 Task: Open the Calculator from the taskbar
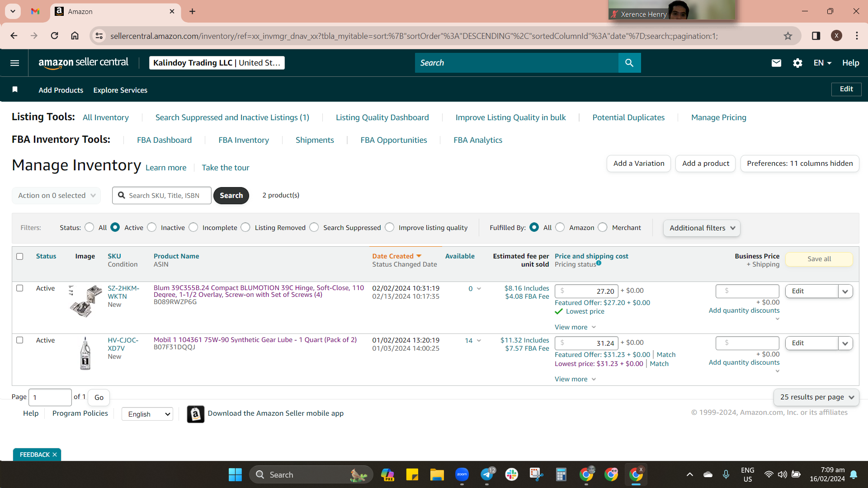click(x=561, y=474)
